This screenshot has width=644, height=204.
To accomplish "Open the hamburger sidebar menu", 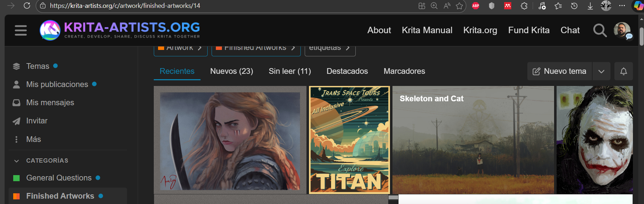I will (x=21, y=30).
